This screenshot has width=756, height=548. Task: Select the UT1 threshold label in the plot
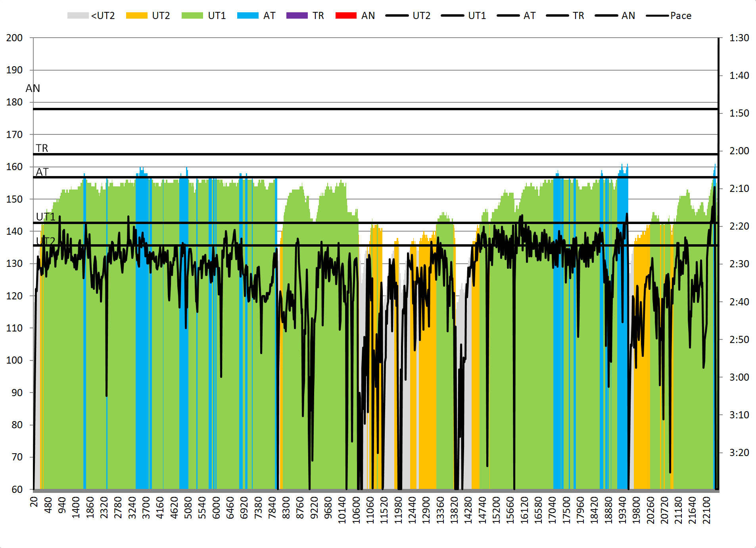[x=46, y=217]
